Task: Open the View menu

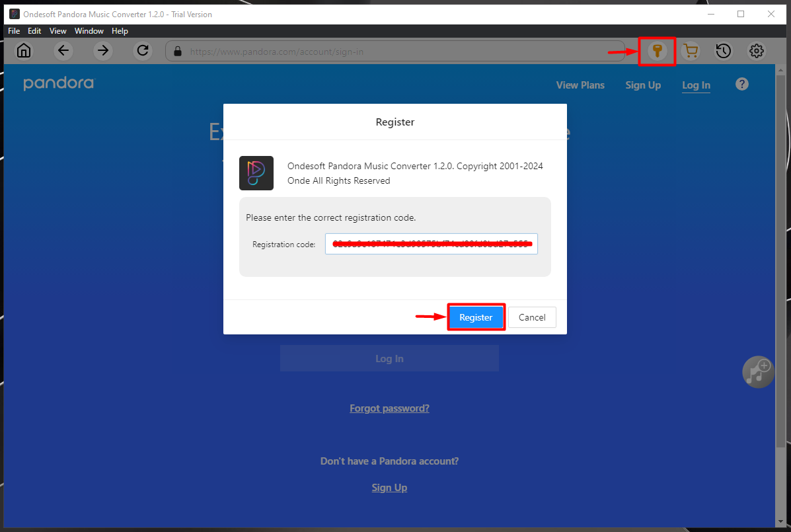Action: coord(58,31)
